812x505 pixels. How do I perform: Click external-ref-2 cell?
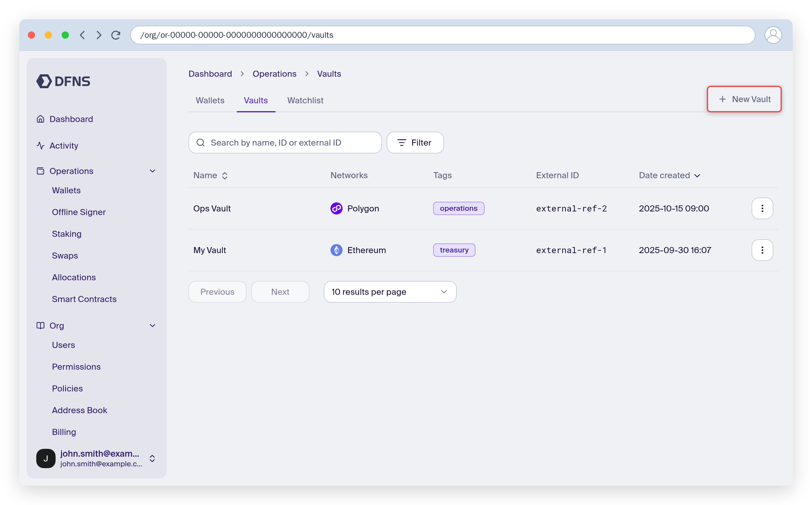tap(572, 208)
